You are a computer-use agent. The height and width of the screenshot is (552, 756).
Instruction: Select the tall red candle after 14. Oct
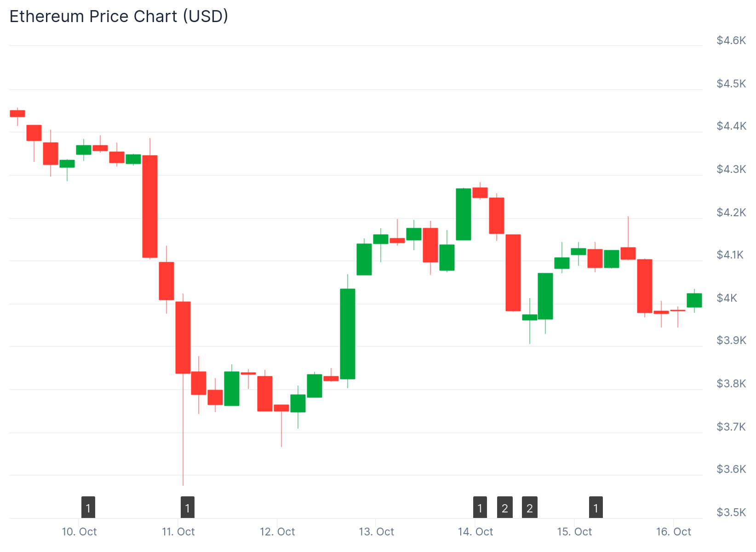(513, 272)
